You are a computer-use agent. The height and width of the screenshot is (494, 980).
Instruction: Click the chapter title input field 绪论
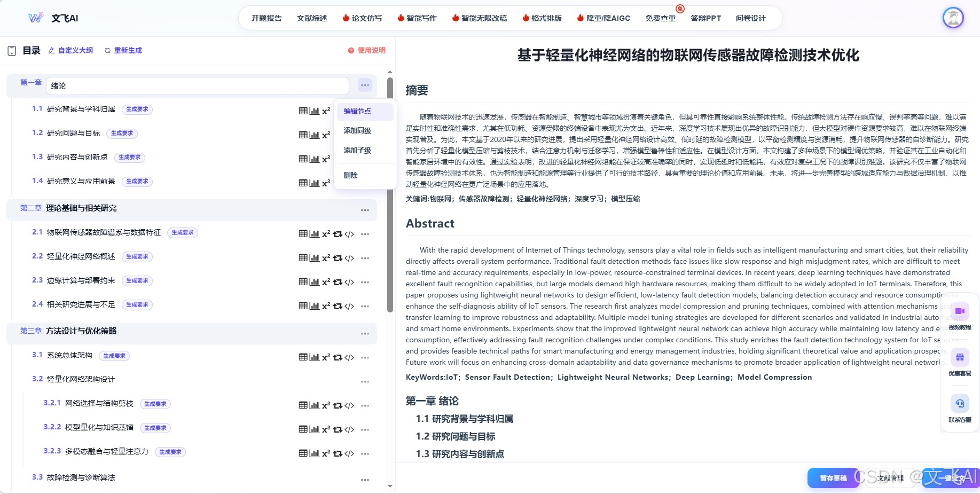(x=198, y=86)
